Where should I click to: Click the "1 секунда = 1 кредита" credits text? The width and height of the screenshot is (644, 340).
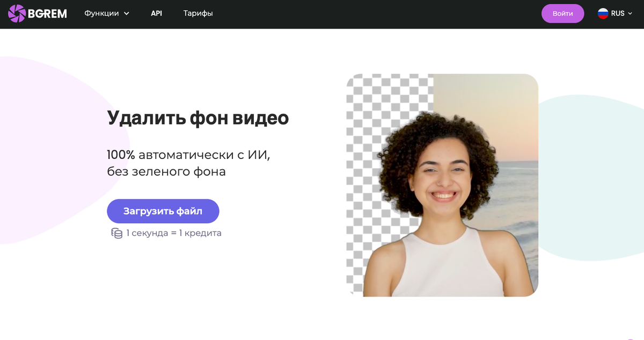coord(173,233)
